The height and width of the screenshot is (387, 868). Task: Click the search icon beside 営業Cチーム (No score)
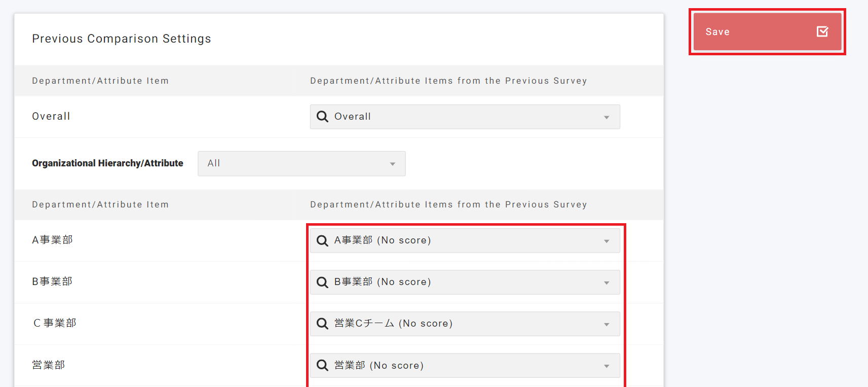(x=322, y=324)
